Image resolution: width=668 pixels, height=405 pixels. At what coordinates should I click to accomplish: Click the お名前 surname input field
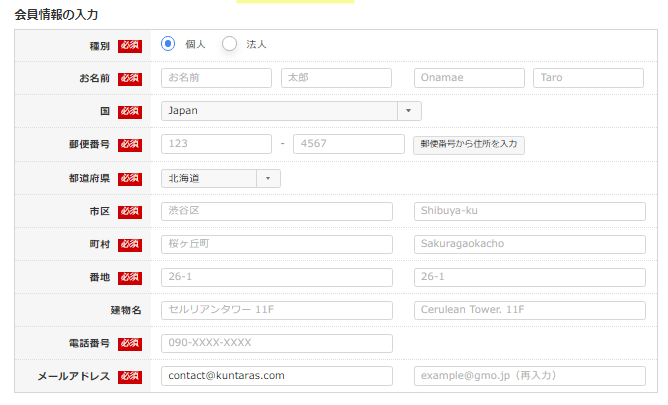point(216,78)
